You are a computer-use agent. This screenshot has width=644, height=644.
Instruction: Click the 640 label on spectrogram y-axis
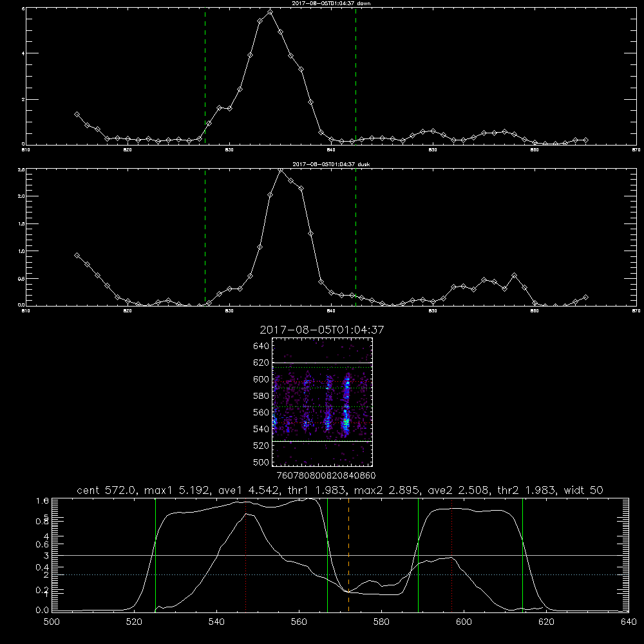point(261,346)
